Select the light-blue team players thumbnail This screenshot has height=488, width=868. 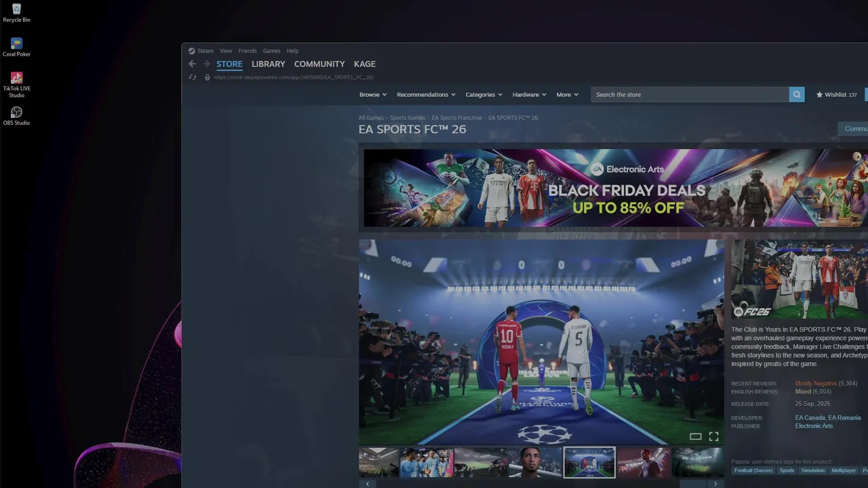pyautogui.click(x=426, y=462)
